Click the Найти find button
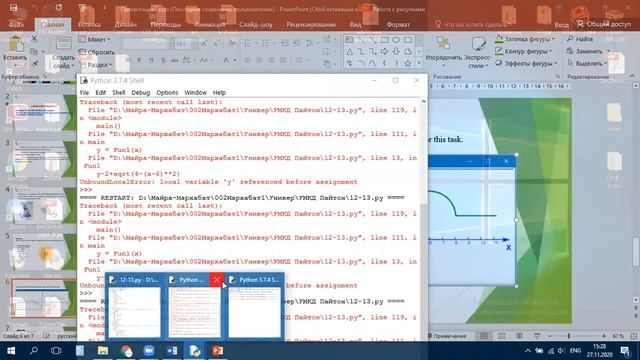Image resolution: width=640 pixels, height=360 pixels. (580, 39)
